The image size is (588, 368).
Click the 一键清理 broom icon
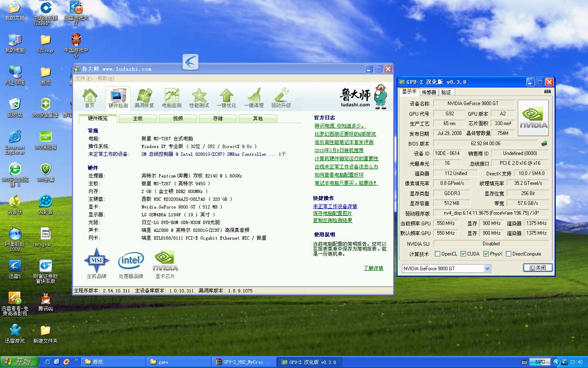point(254,98)
